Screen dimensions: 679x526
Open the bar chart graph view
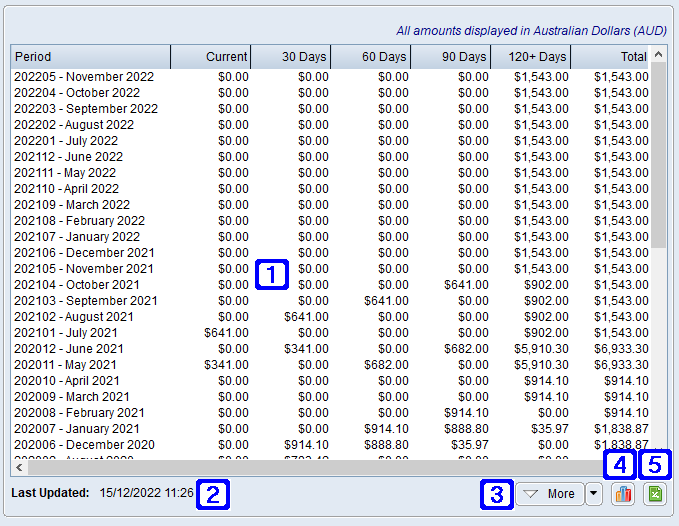tap(622, 494)
